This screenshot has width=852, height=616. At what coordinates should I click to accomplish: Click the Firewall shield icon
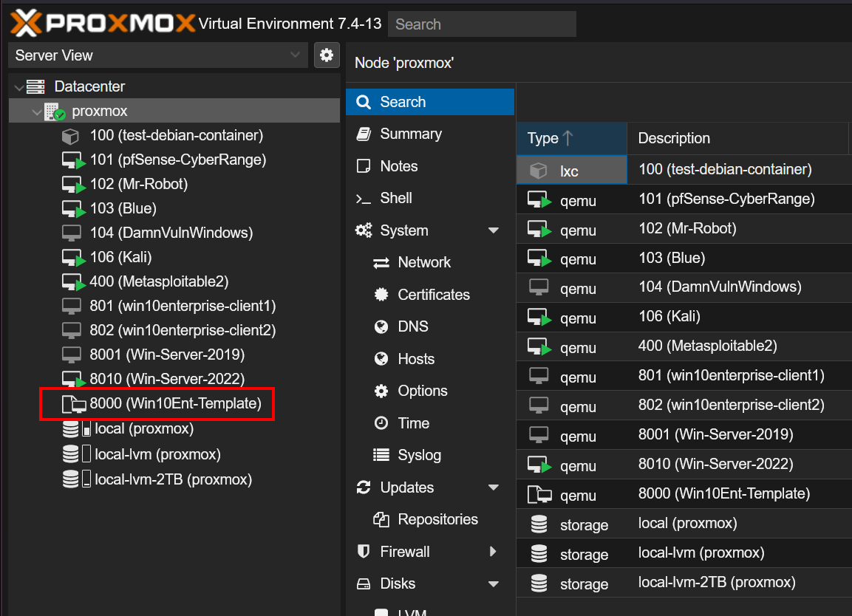click(x=363, y=552)
